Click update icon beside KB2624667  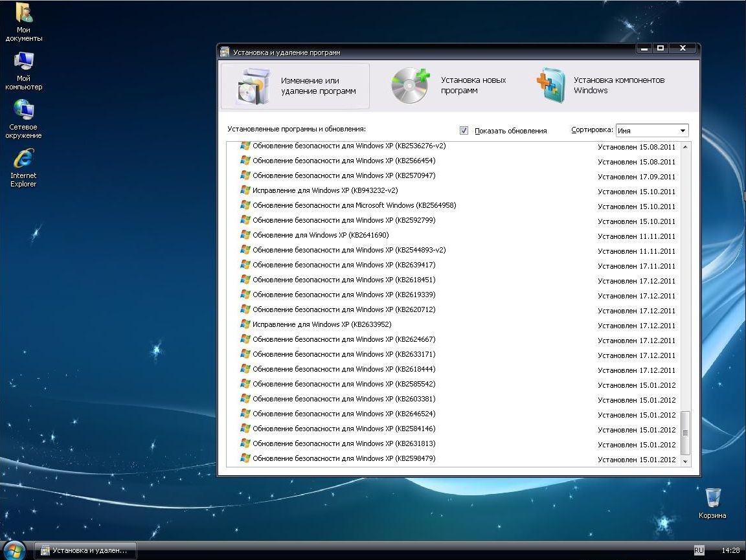pos(245,339)
